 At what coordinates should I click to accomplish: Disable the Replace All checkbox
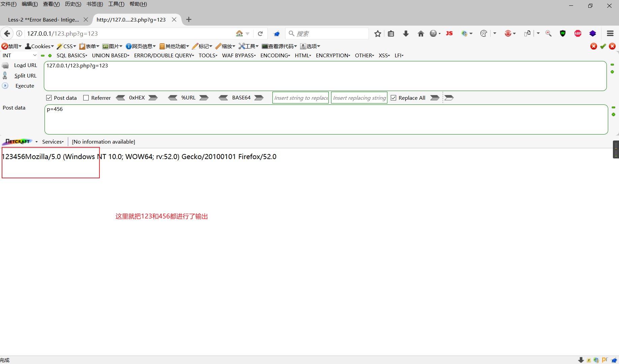[x=393, y=97]
